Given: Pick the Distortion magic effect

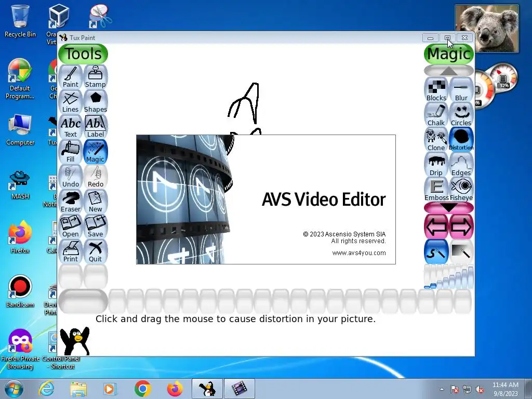Looking at the screenshot, I should pos(461,139).
